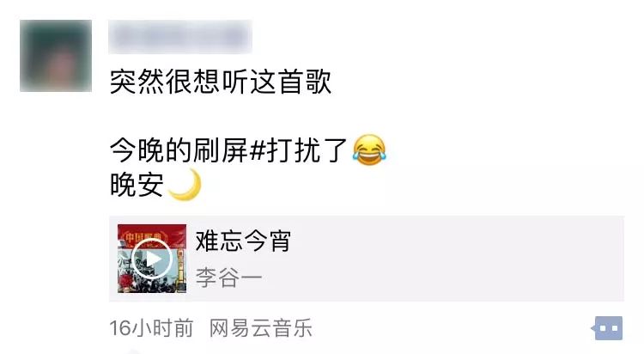
Task: Open the comment and like two-dot button
Action: [x=607, y=327]
